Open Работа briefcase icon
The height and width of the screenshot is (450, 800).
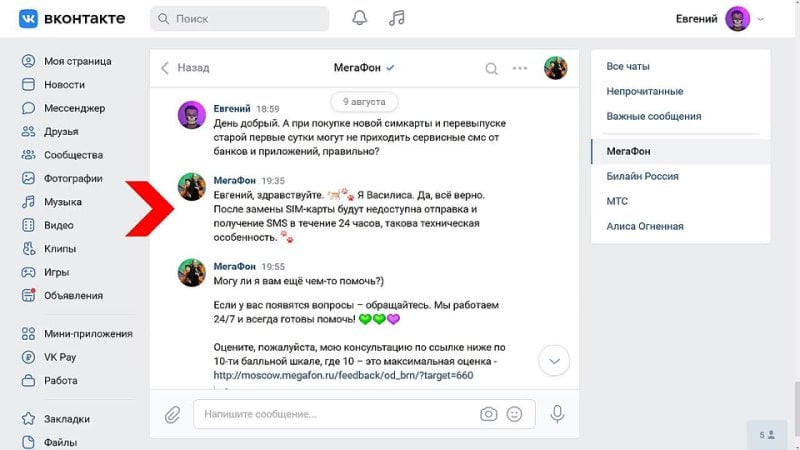[x=29, y=381]
